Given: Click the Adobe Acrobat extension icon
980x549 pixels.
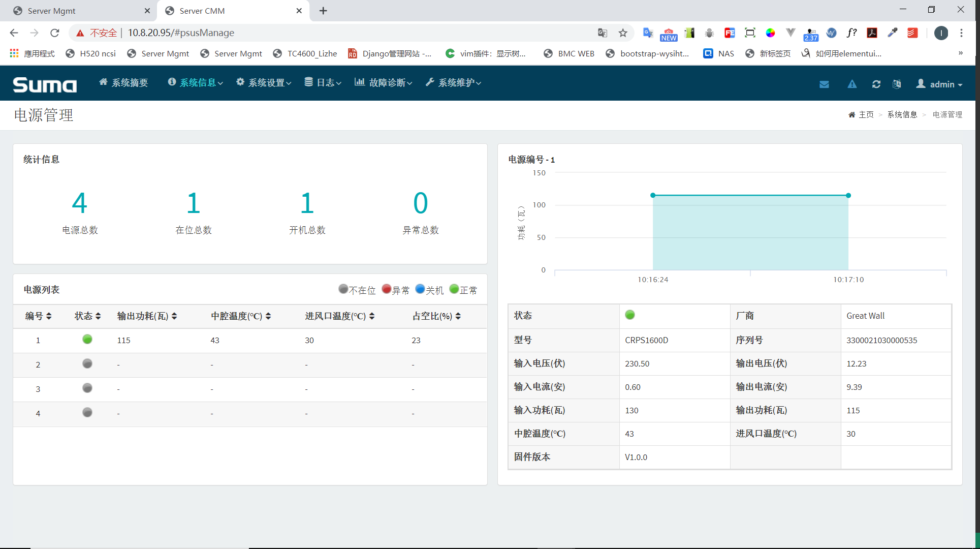Looking at the screenshot, I should point(872,33).
